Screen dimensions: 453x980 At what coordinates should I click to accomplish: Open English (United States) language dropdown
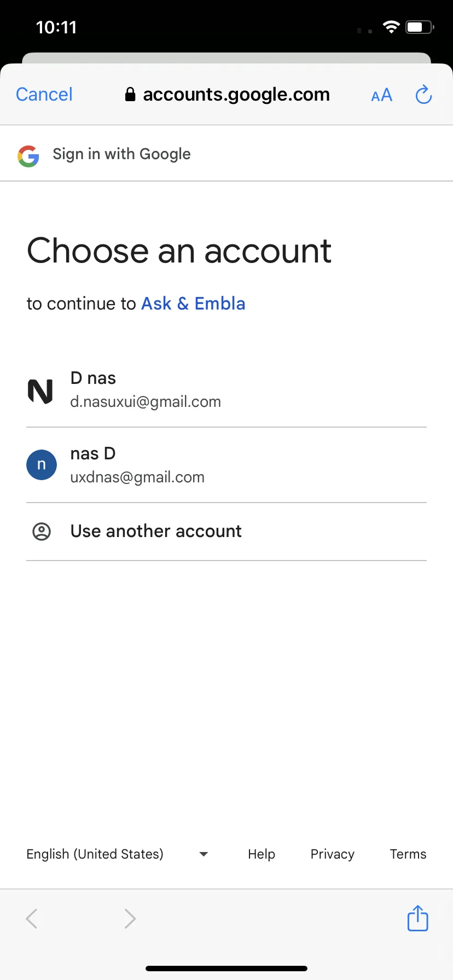95,854
